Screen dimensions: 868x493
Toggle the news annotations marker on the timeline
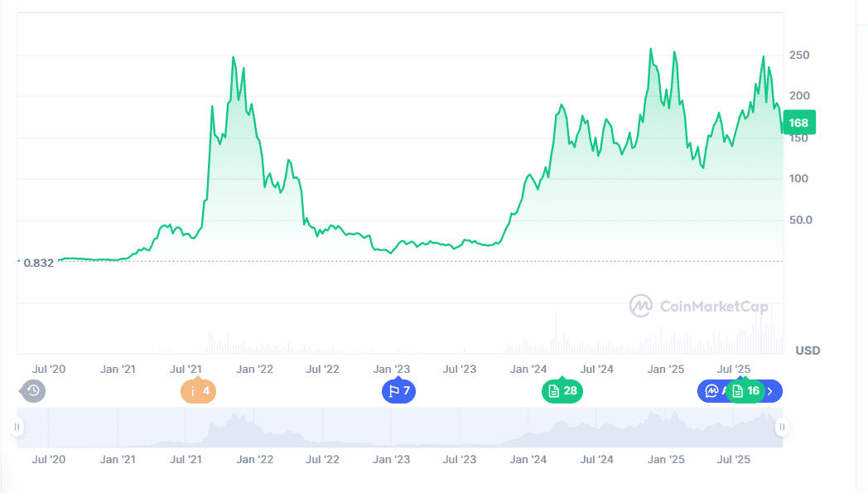pyautogui.click(x=562, y=390)
